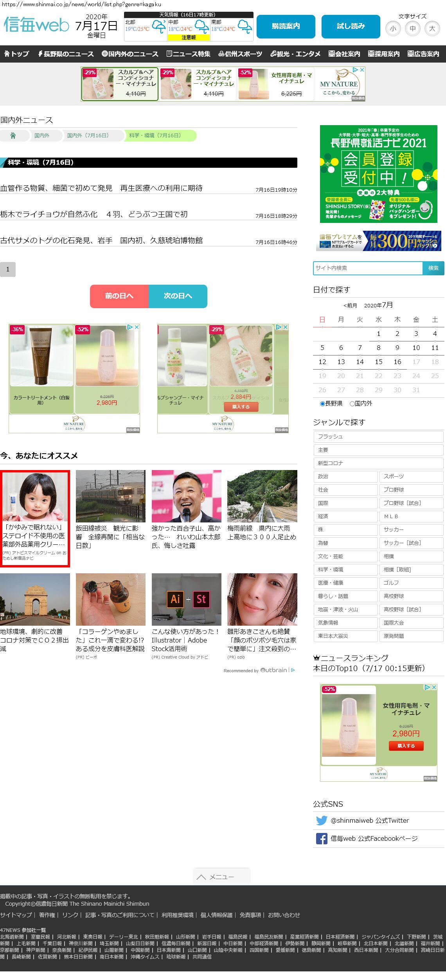446x980 pixels.
Task: Click the Twitter bird icon
Action: click(x=322, y=820)
